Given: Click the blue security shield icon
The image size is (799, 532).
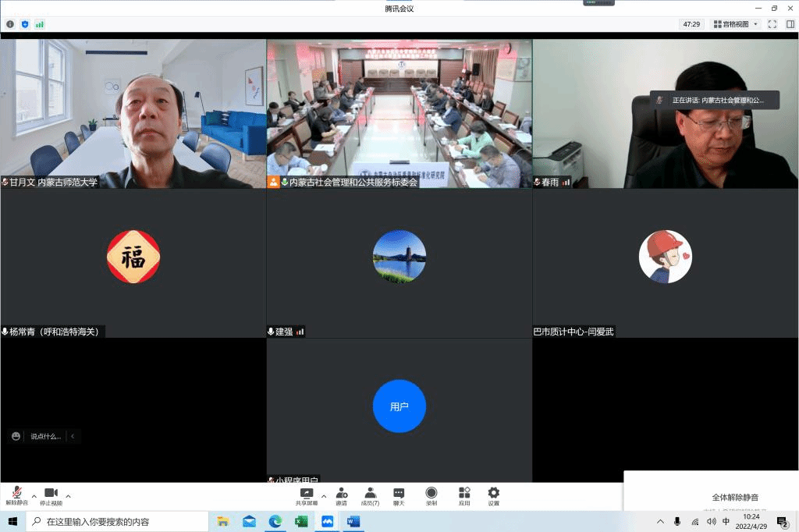Looking at the screenshot, I should (25, 24).
